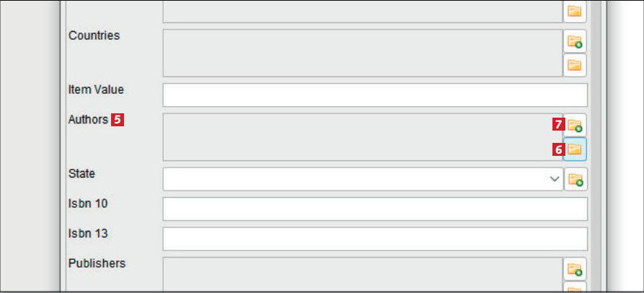The height and width of the screenshot is (293, 644).
Task: Click the Countries list box area
Action: pyautogui.click(x=362, y=53)
